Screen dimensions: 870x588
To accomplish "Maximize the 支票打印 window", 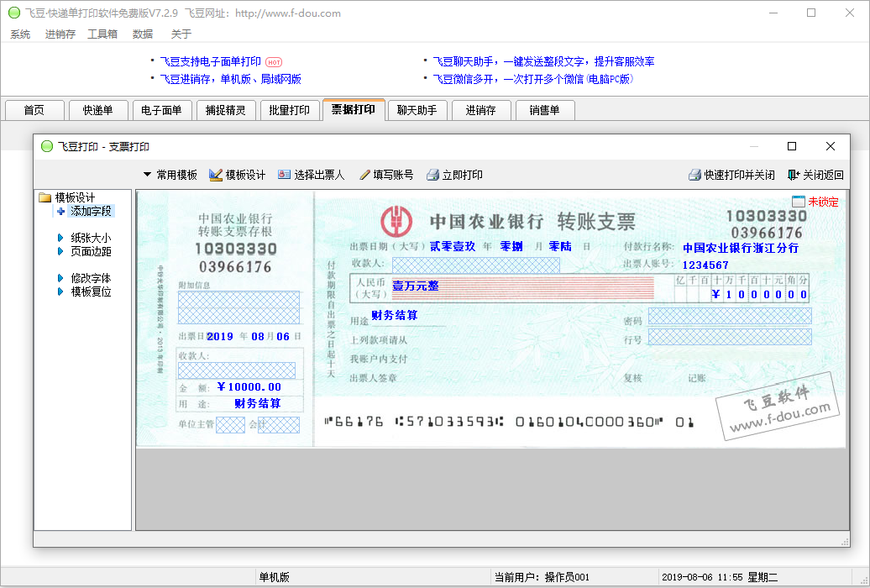I will pyautogui.click(x=792, y=146).
